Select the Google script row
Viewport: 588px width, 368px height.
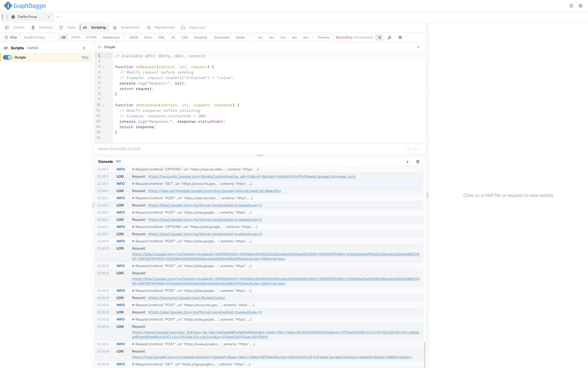pyautogui.click(x=46, y=57)
